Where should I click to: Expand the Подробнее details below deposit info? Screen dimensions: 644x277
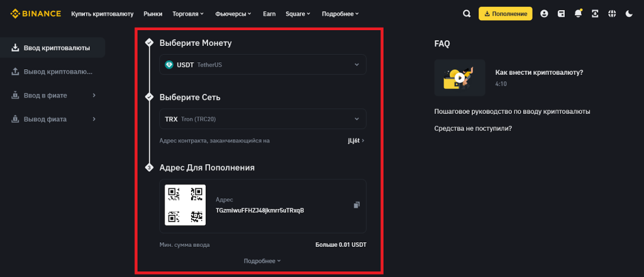262,261
